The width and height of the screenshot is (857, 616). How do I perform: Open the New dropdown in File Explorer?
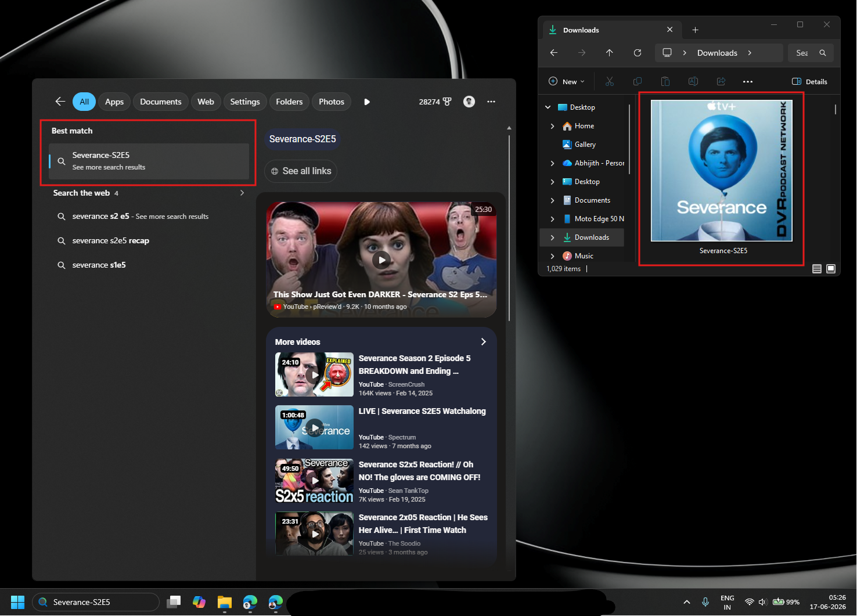[567, 82]
